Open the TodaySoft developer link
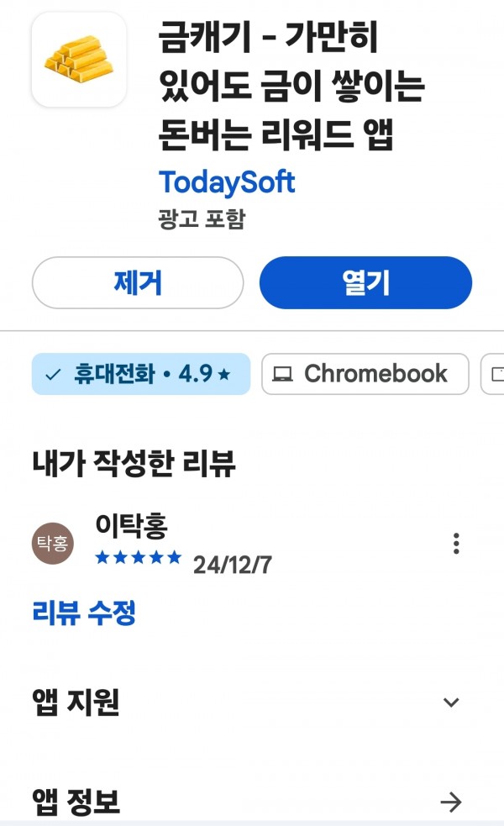This screenshot has width=504, height=826. click(227, 183)
